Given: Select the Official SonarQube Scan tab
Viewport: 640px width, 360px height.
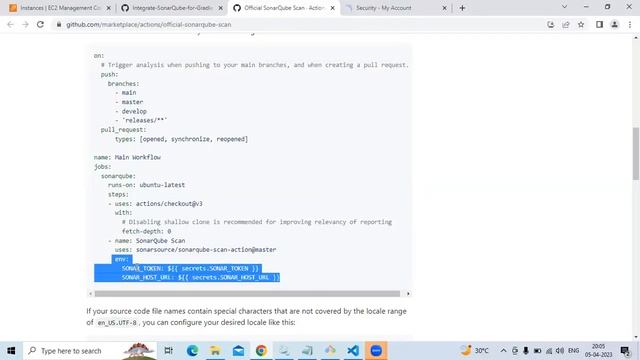Looking at the screenshot, I should point(284,8).
